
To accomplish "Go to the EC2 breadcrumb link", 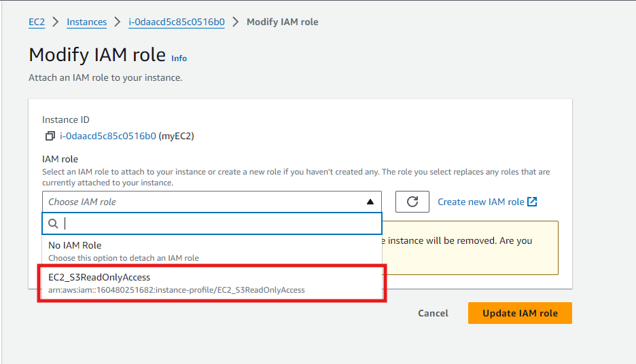I will [37, 22].
